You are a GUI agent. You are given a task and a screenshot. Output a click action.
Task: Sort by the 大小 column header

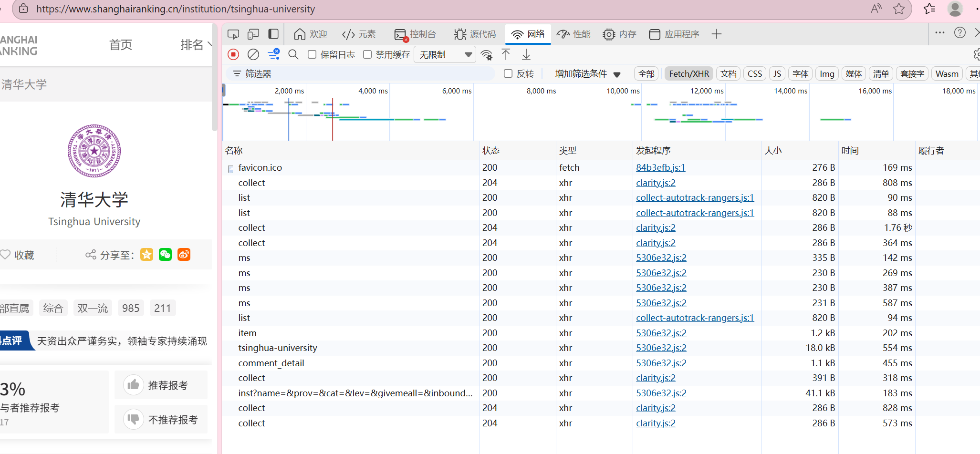[x=800, y=151]
